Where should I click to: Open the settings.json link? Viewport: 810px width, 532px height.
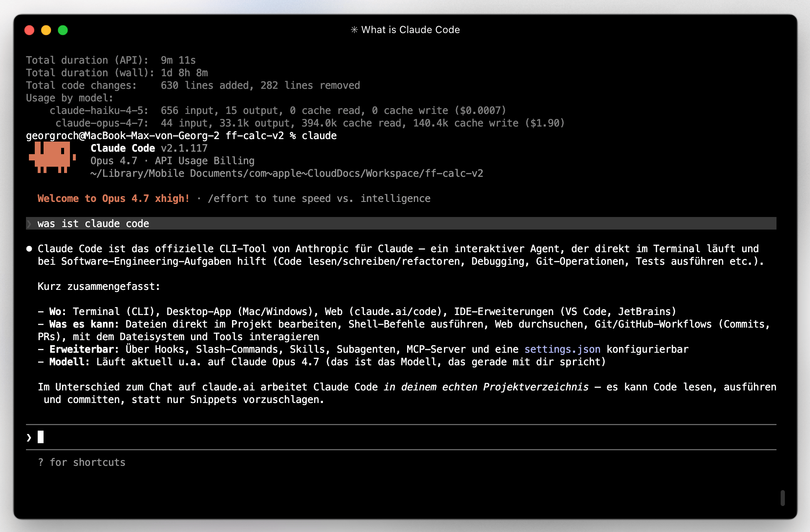(x=562, y=349)
